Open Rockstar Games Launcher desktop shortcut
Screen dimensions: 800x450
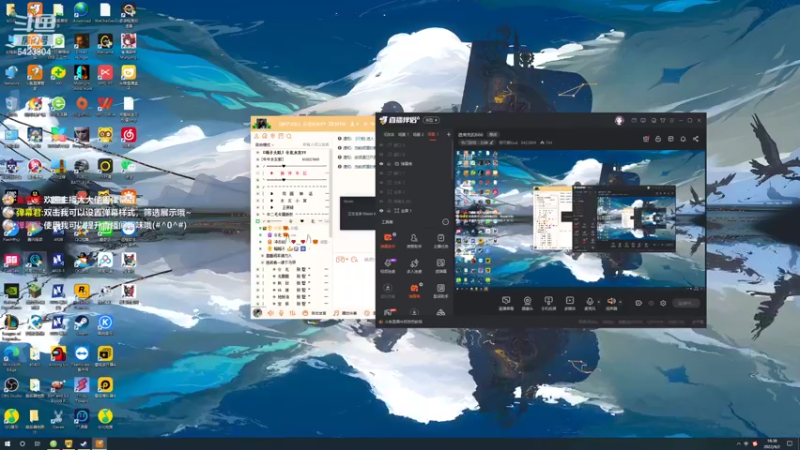82,294
